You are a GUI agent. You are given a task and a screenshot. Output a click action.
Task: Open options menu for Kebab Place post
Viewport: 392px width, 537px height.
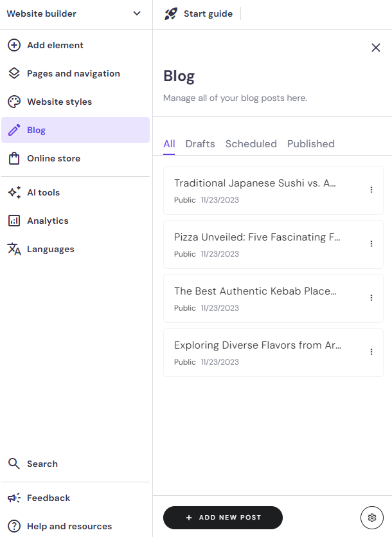(371, 298)
